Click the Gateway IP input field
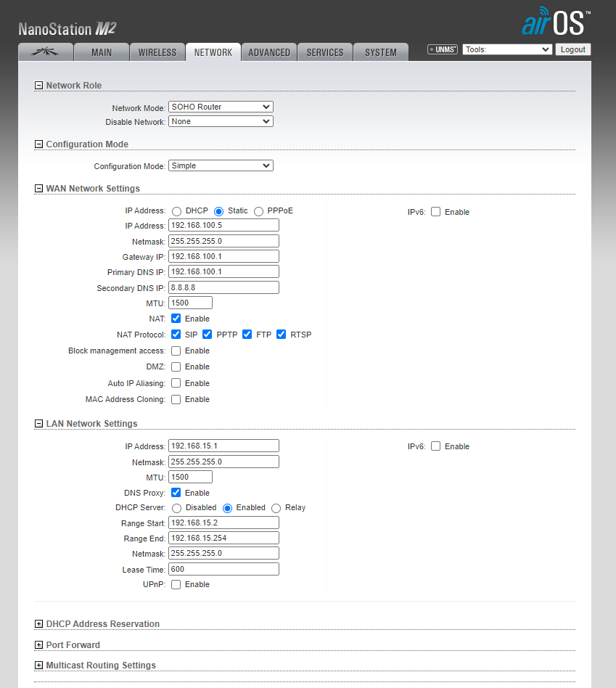Viewport: 616px width, 688px height. pos(223,256)
